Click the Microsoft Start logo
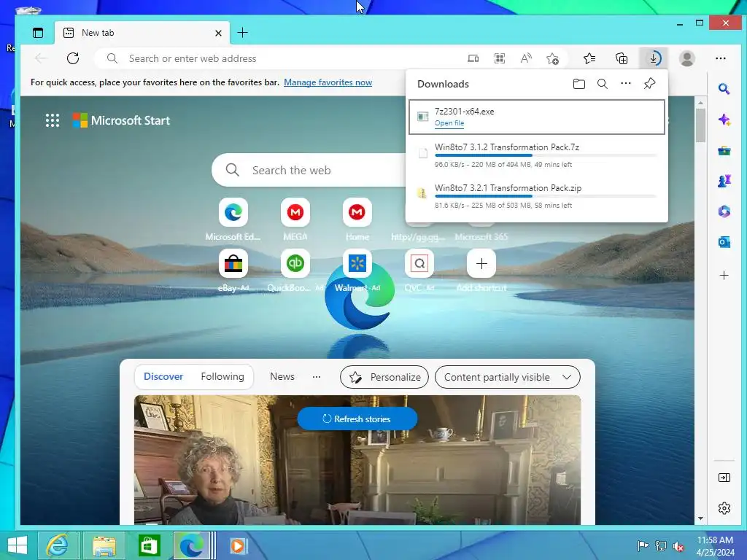Viewport: 747px width, 560px height. pos(122,120)
